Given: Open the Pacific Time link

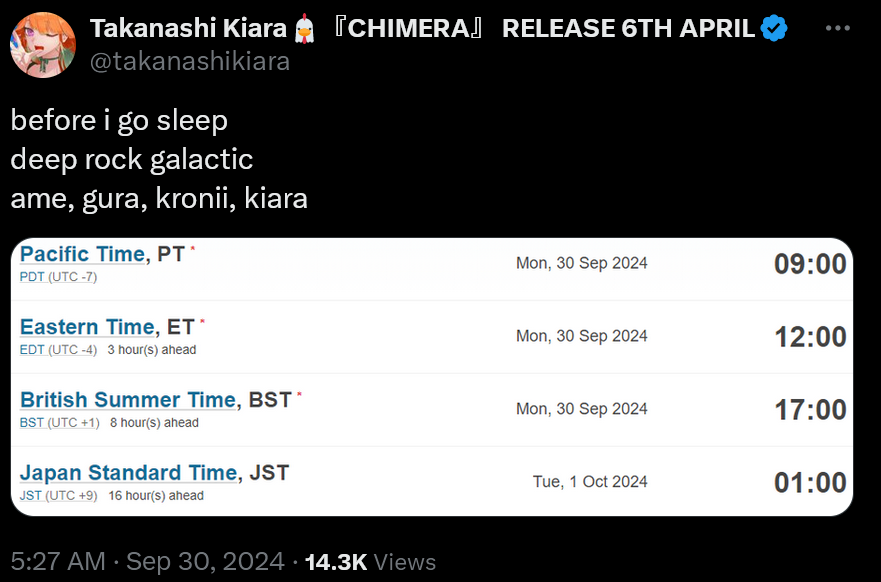Looking at the screenshot, I should [82, 254].
